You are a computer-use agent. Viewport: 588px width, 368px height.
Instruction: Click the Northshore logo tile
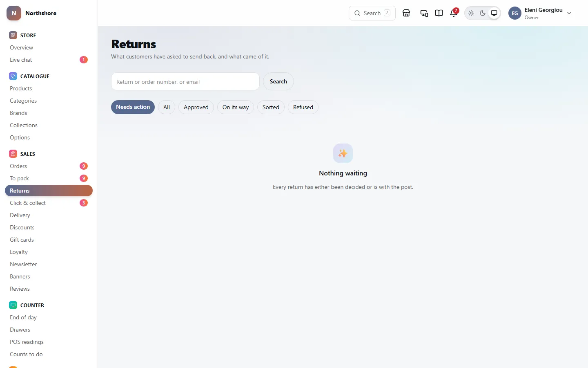point(14,13)
